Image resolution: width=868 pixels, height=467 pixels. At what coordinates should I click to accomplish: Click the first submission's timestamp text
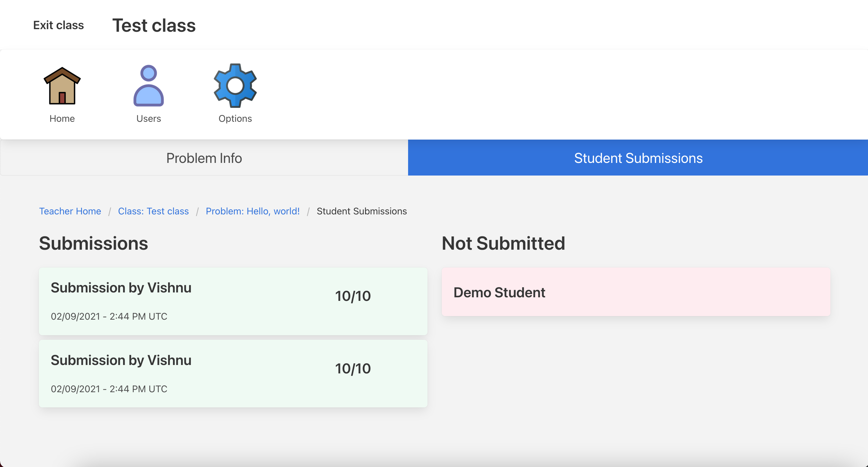pyautogui.click(x=109, y=317)
